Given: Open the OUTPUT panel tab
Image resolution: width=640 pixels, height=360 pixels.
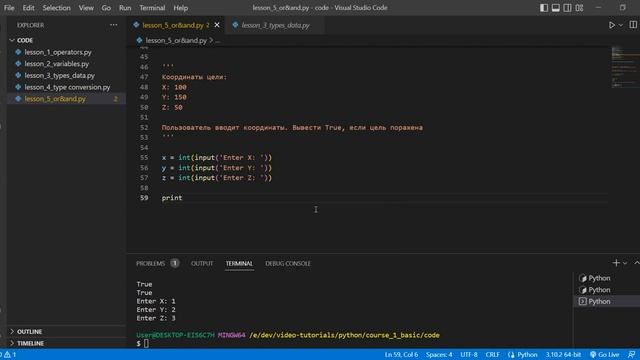Looking at the screenshot, I should 202,264.
